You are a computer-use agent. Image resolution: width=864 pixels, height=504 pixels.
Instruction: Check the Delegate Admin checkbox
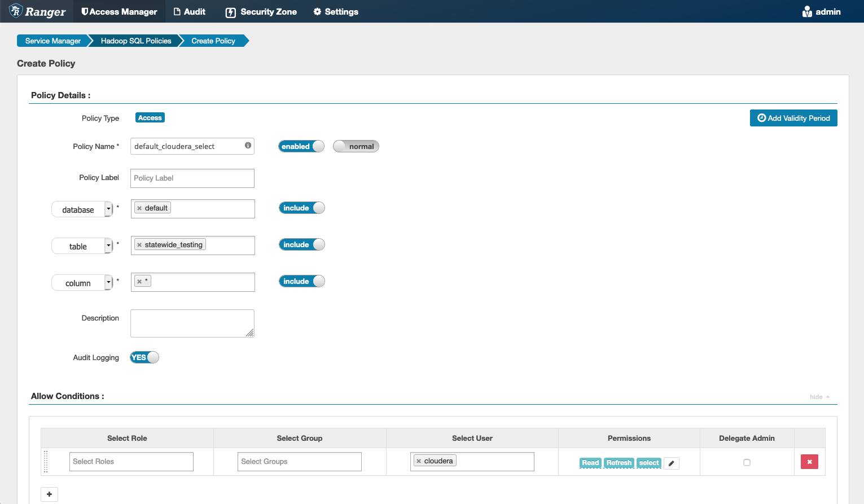(x=746, y=462)
